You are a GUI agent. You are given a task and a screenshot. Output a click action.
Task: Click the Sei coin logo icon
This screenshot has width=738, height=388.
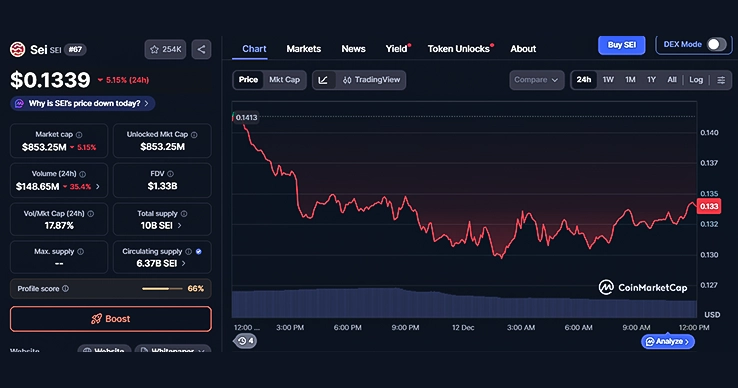[17, 49]
